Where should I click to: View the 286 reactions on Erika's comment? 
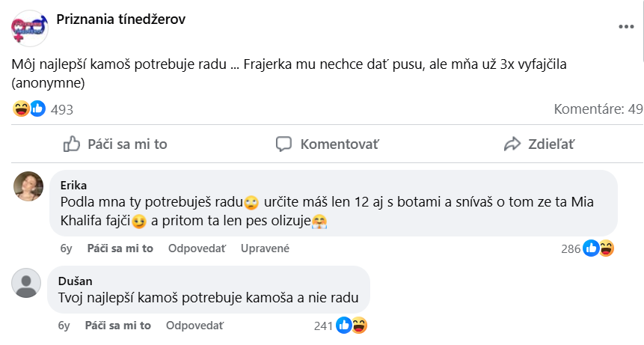(588, 249)
